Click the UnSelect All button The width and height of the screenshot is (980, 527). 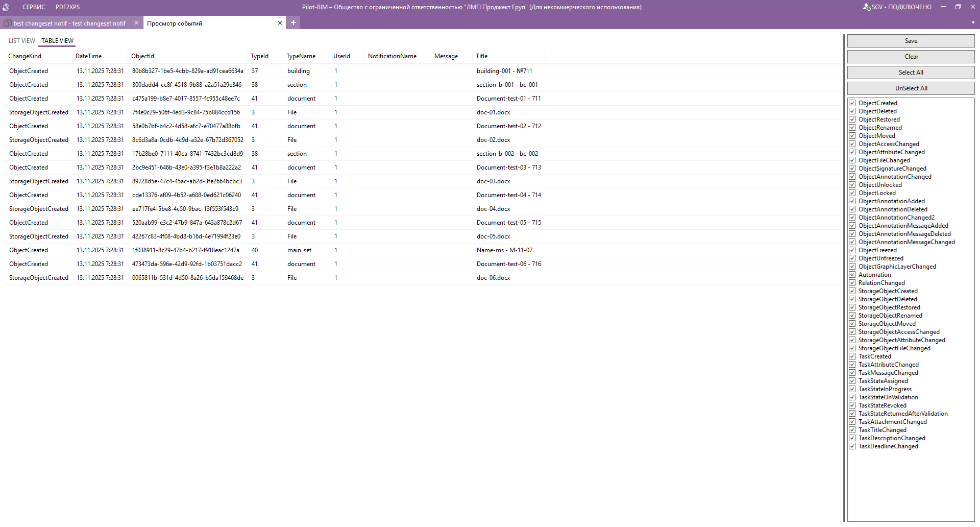pos(911,88)
